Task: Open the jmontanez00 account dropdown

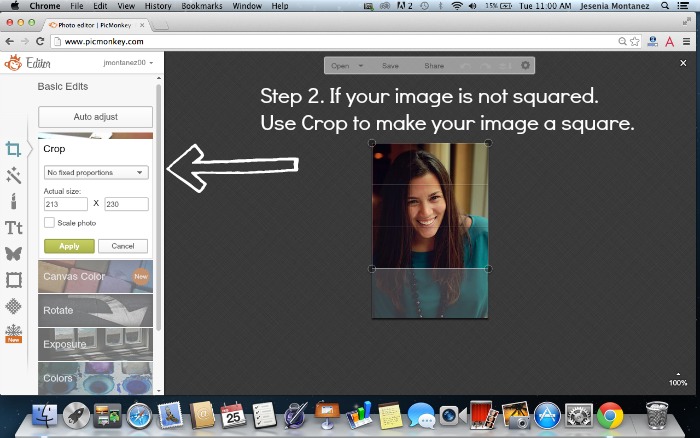Action: [x=130, y=62]
